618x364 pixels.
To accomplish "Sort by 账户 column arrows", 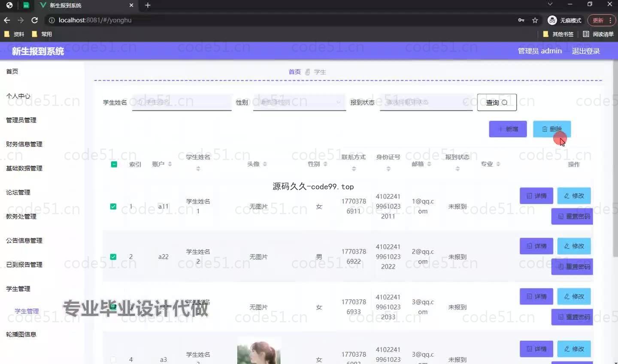I will coord(170,164).
